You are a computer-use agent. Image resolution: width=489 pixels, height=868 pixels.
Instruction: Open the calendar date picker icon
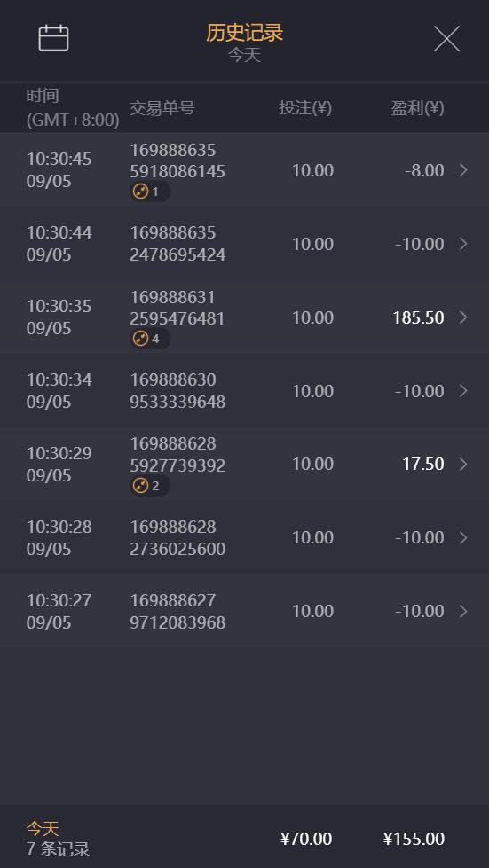click(54, 39)
